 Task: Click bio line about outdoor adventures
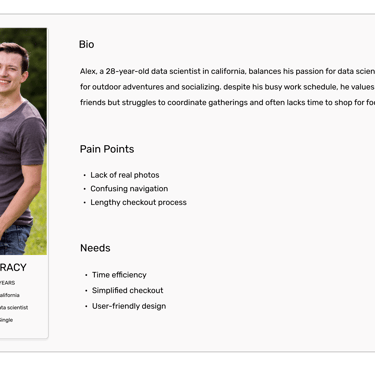227,87
